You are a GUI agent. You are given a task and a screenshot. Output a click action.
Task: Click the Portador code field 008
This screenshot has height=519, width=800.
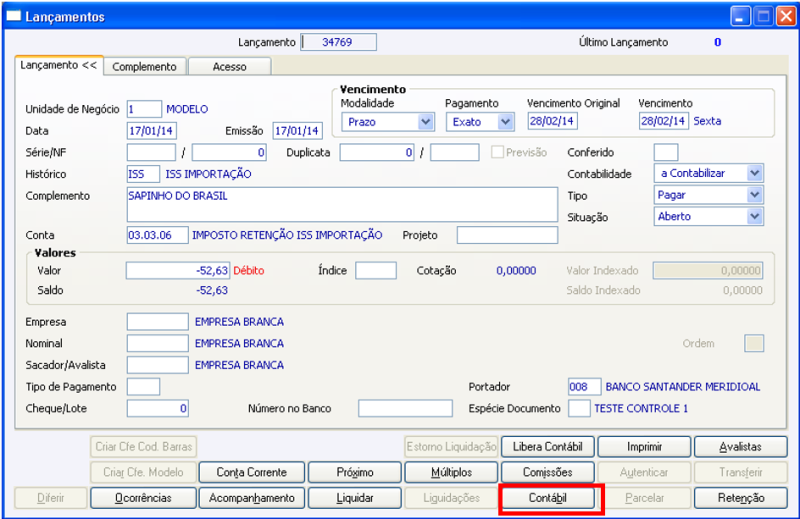pos(585,387)
